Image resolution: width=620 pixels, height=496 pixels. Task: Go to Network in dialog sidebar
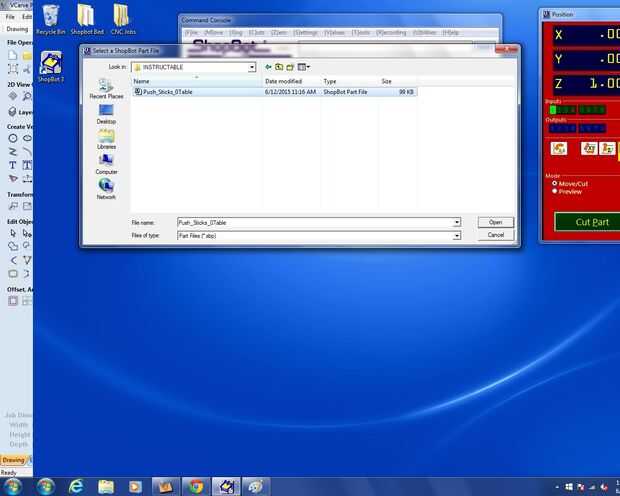[106, 189]
